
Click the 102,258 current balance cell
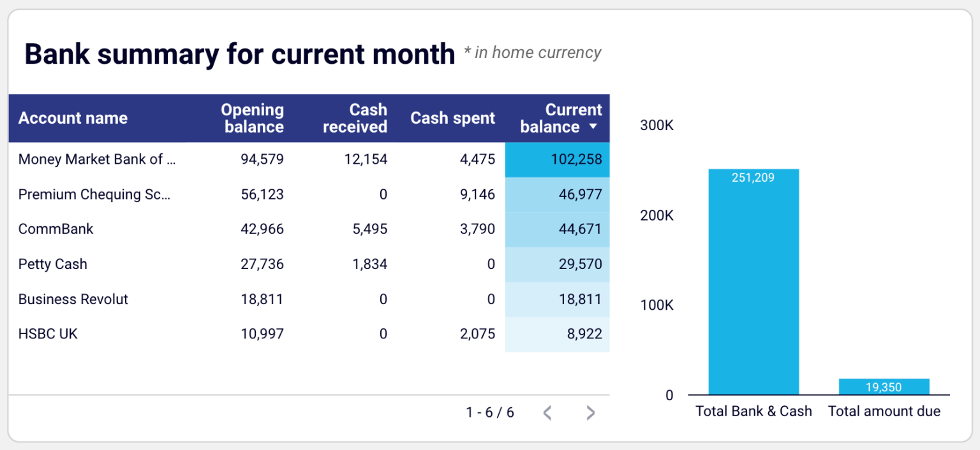[558, 159]
